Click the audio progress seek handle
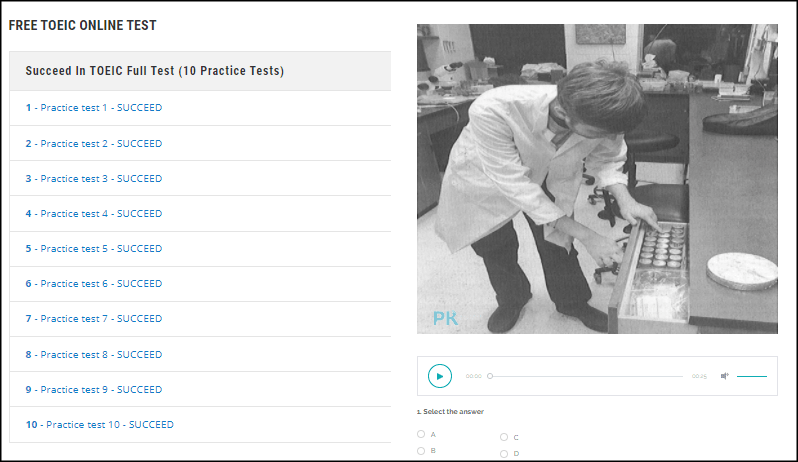 point(490,376)
